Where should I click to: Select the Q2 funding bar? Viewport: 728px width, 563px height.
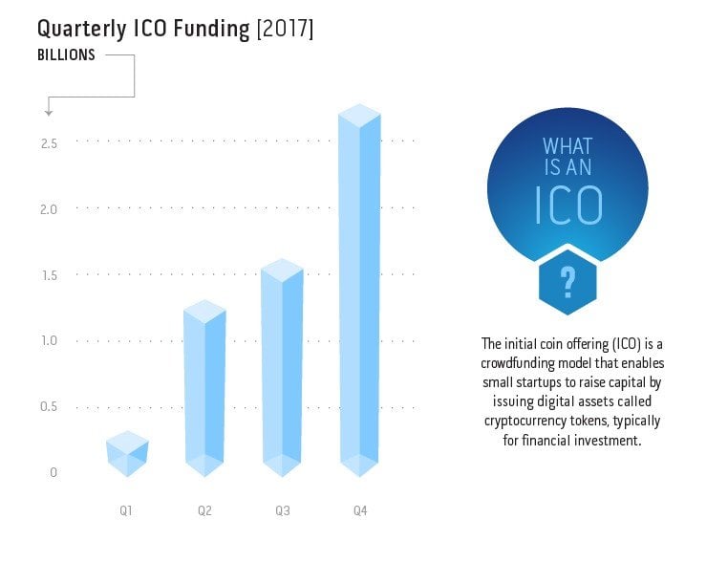click(204, 387)
